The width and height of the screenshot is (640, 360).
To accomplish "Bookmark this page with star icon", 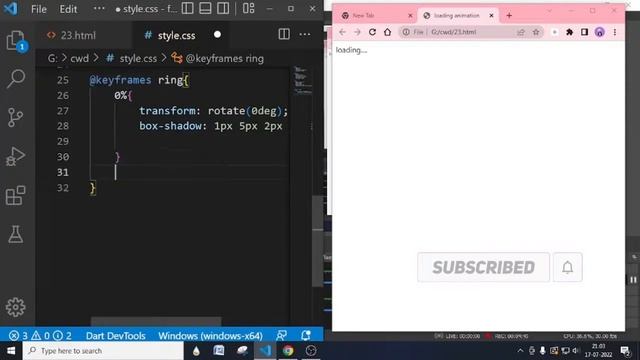I will [x=536, y=32].
